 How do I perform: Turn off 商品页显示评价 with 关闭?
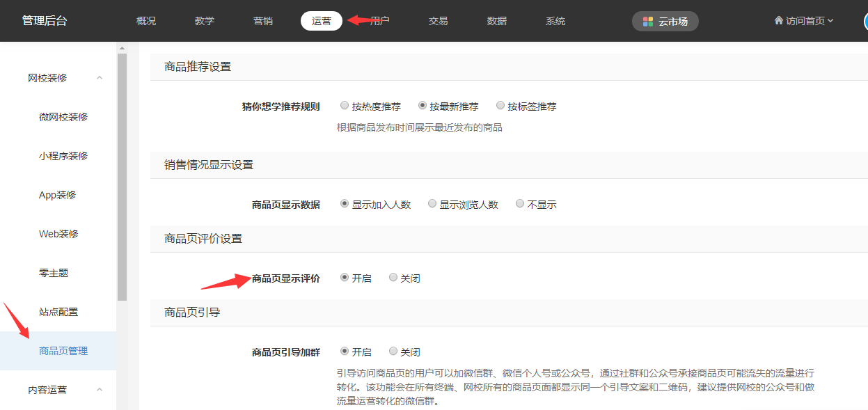pos(393,278)
